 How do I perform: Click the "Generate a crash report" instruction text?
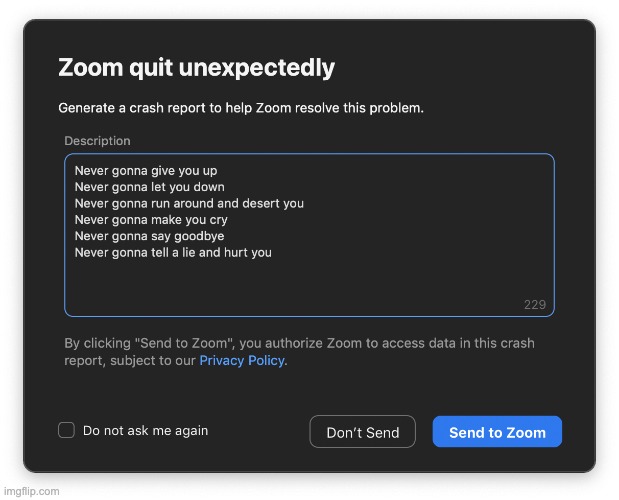coord(240,107)
